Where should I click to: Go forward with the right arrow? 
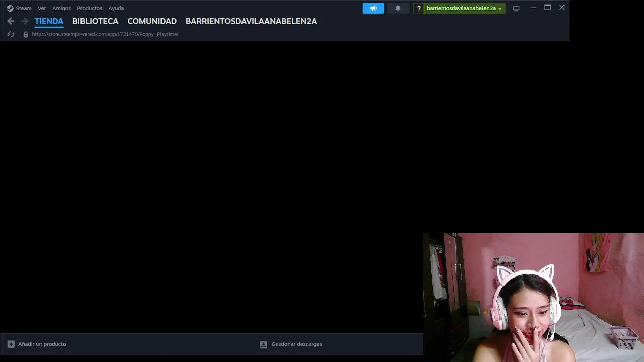[x=25, y=21]
